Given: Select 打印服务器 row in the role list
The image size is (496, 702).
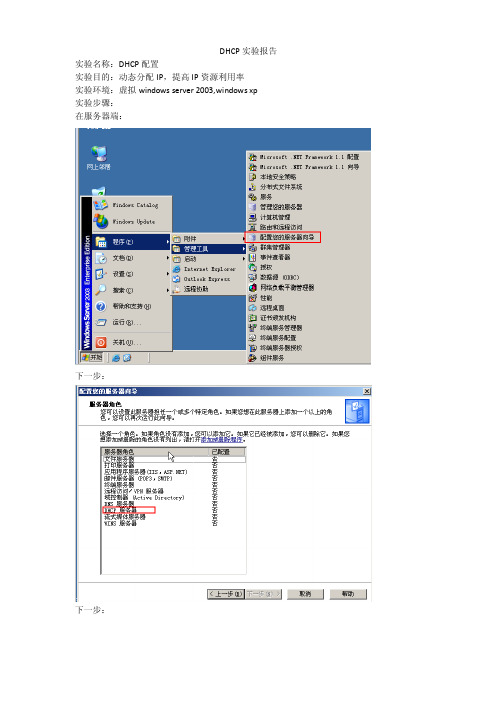Looking at the screenshot, I should click(x=174, y=466).
